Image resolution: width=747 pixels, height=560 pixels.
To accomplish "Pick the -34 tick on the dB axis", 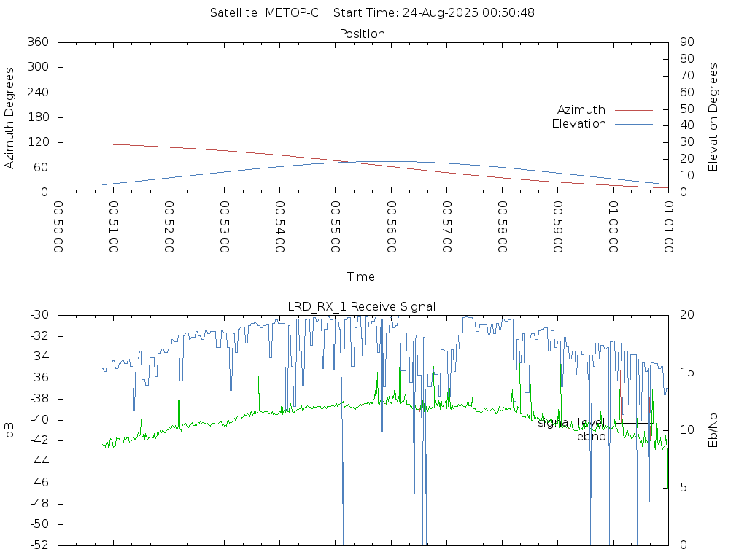I will click(x=39, y=357).
